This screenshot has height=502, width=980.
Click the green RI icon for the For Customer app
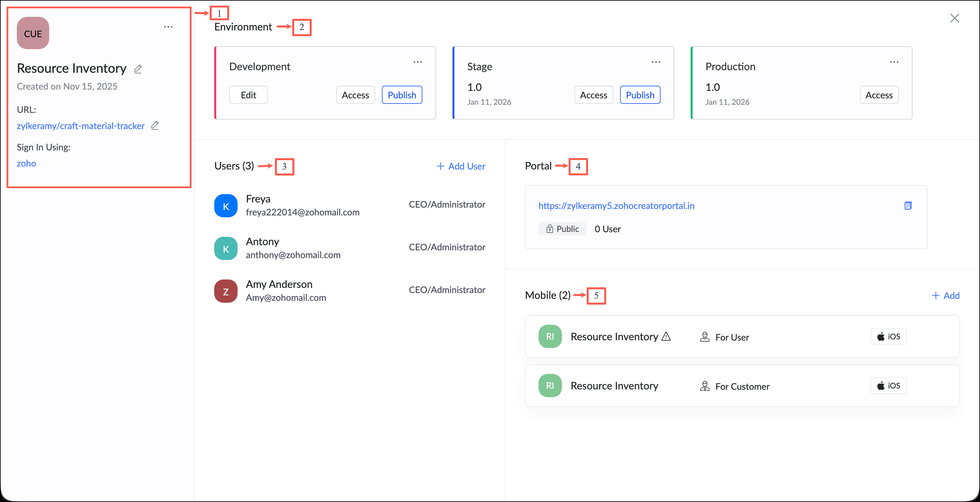pos(550,386)
